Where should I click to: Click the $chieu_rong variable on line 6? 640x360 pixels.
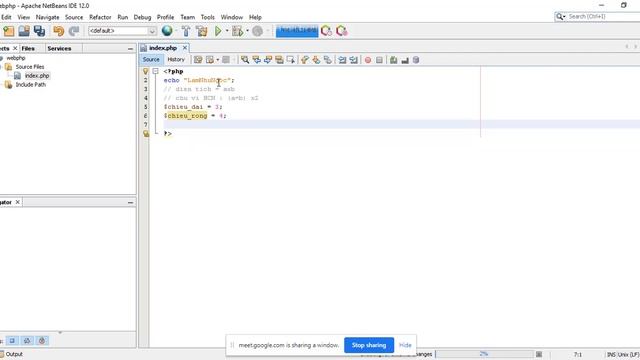[186, 116]
